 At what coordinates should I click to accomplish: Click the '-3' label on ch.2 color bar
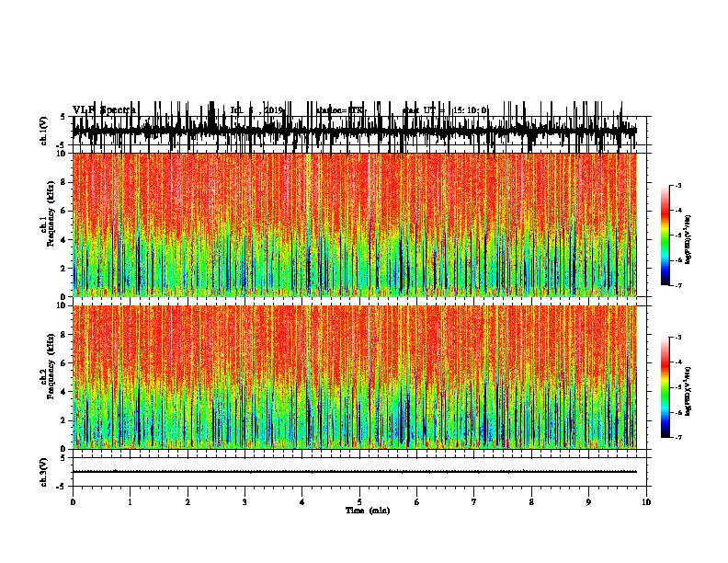(x=678, y=338)
